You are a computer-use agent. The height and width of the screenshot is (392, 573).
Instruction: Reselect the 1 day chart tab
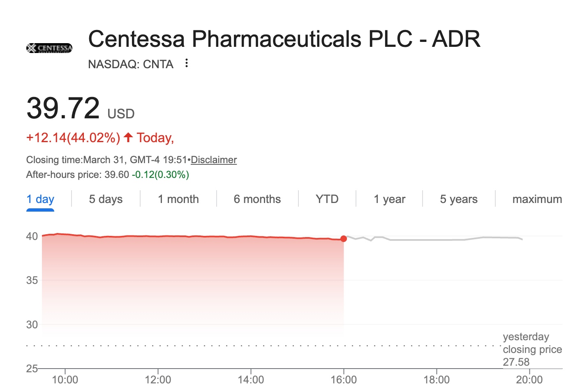coord(40,199)
